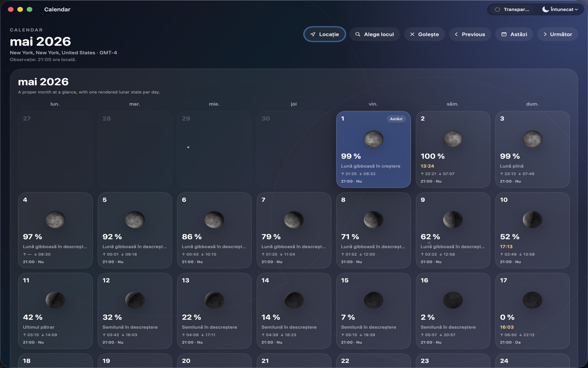
Task: Click the 71 % value on day 8
Action: (350, 236)
